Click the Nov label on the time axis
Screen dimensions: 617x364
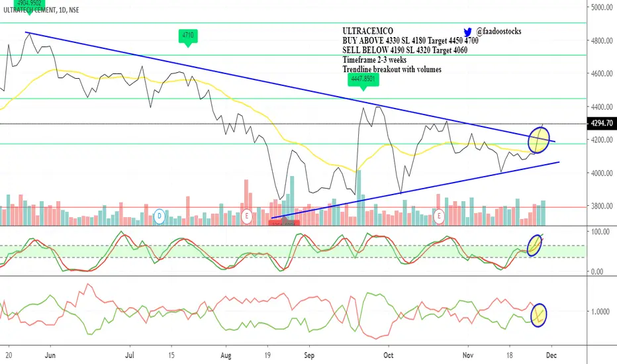pos(468,355)
